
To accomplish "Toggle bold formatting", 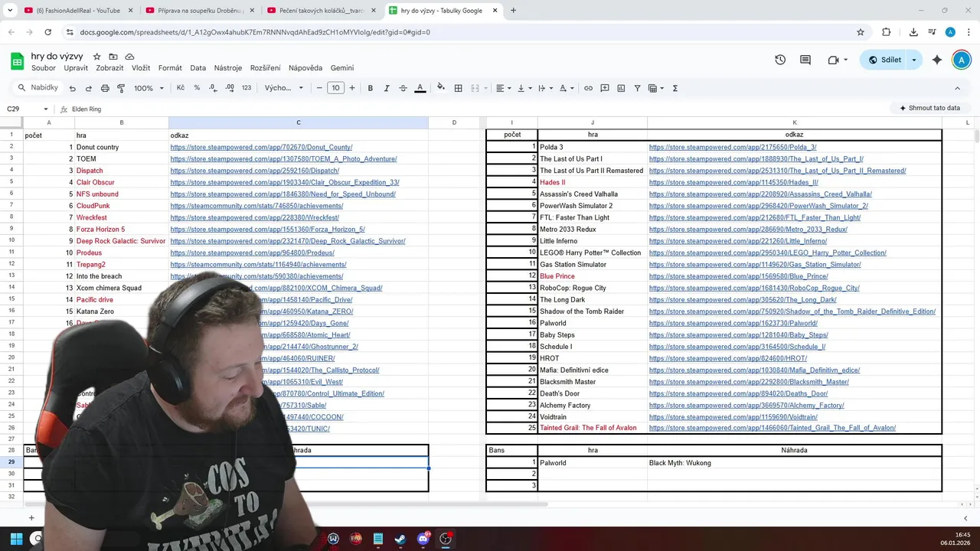I will click(371, 88).
